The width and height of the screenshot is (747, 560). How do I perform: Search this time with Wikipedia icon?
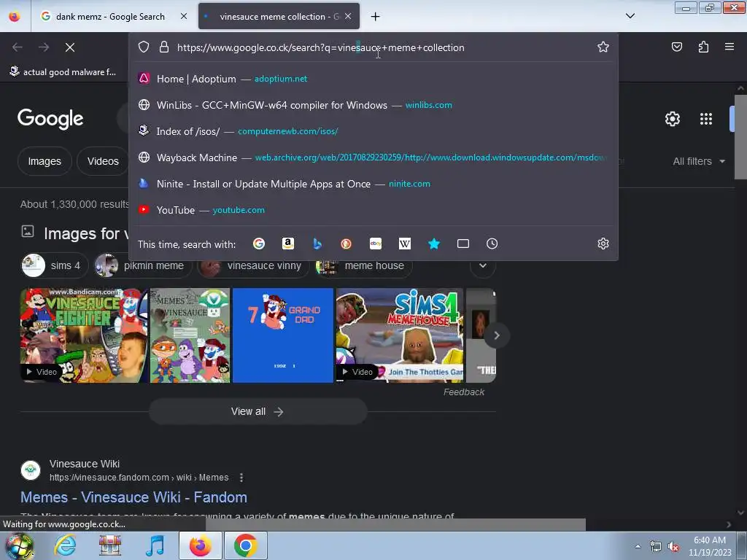(404, 244)
